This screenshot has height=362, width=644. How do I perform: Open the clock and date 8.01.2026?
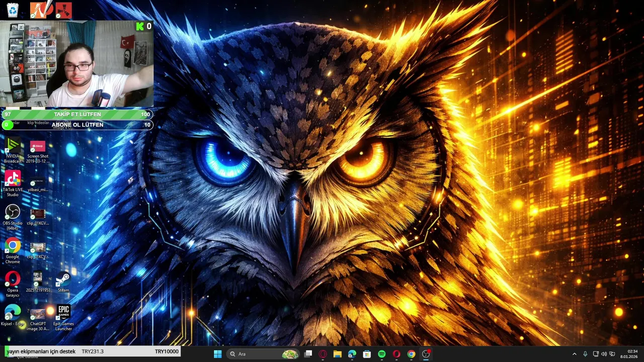pos(629,354)
